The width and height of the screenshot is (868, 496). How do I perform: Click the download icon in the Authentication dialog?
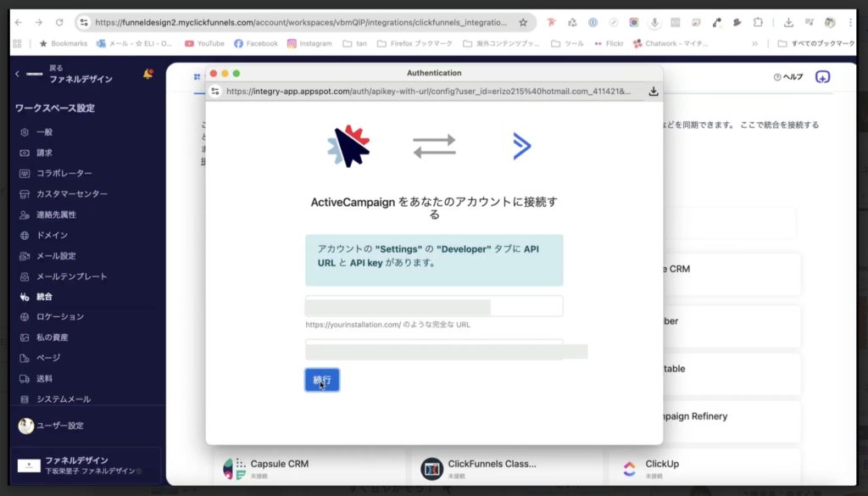pyautogui.click(x=654, y=90)
